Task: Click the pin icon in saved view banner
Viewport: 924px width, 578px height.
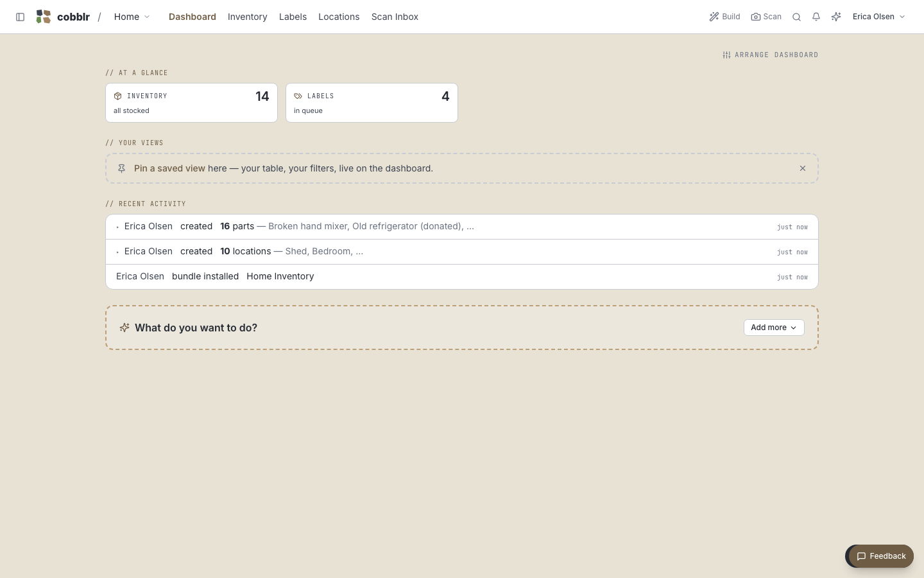Action: pos(121,168)
